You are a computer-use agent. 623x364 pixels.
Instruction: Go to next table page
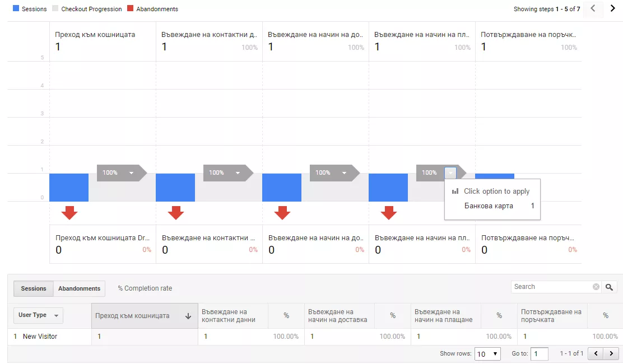click(x=611, y=353)
